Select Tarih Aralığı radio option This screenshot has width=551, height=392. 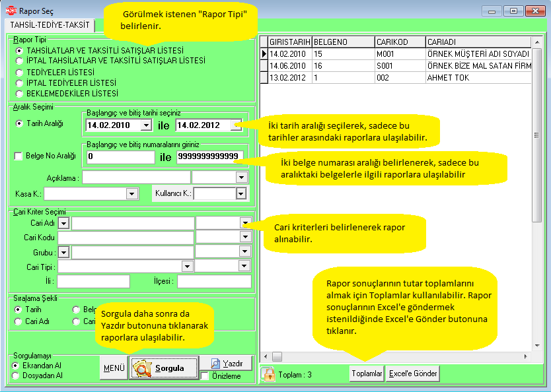click(19, 123)
